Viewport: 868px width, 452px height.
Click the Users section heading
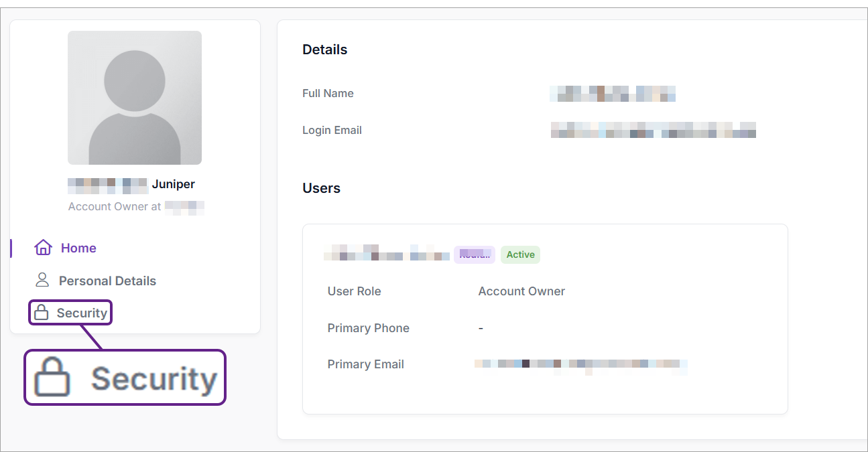[x=321, y=188]
